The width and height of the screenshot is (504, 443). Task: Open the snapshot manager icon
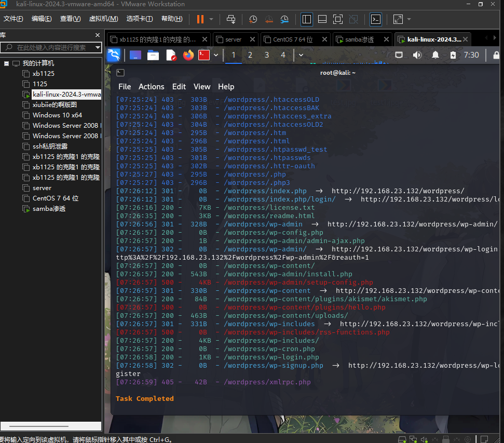click(285, 19)
